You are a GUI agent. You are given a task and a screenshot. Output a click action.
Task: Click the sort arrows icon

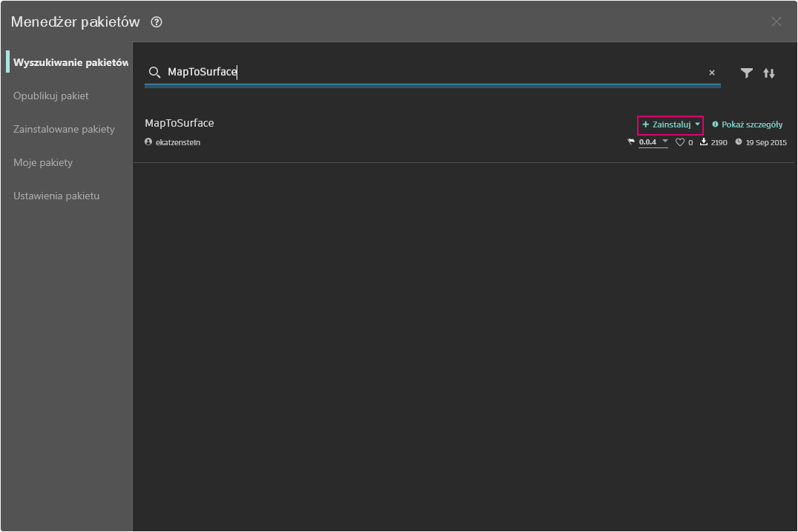pos(769,73)
